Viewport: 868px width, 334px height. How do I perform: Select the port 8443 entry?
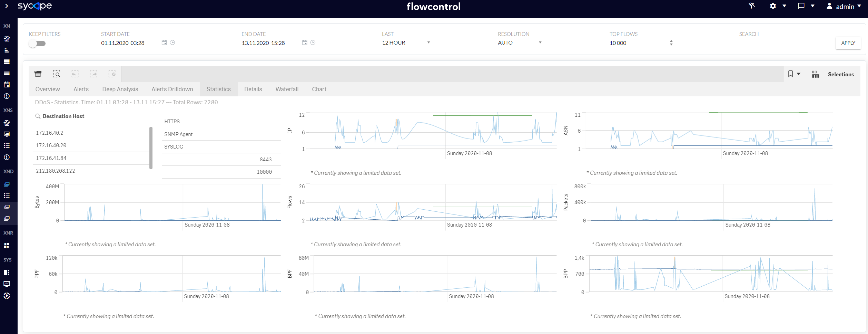(221, 160)
